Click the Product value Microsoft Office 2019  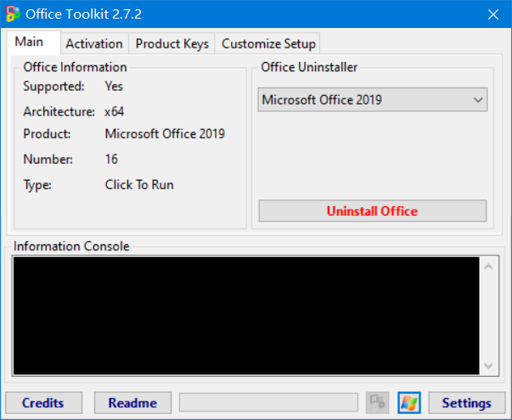click(165, 134)
